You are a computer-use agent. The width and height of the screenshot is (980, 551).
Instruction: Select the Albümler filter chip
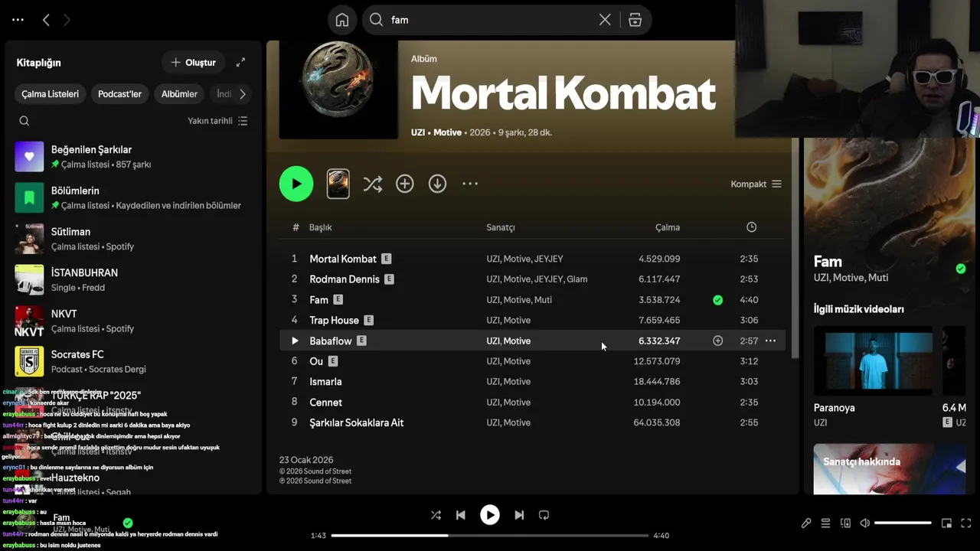179,94
